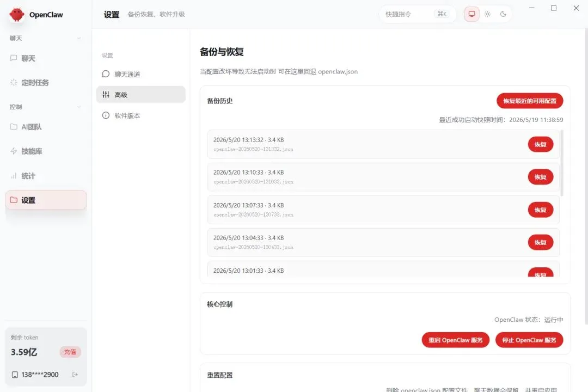Minimize the OpenClaw window
The image size is (588, 392).
coord(531,8)
